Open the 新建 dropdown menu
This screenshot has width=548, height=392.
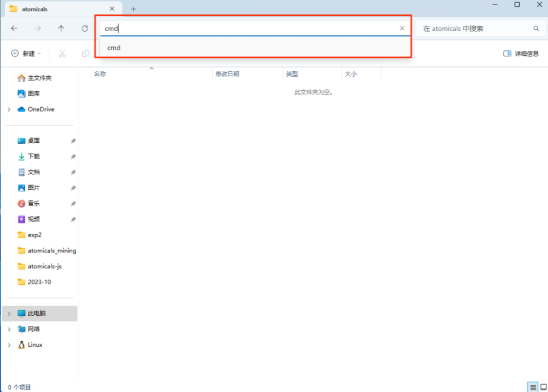pyautogui.click(x=25, y=53)
